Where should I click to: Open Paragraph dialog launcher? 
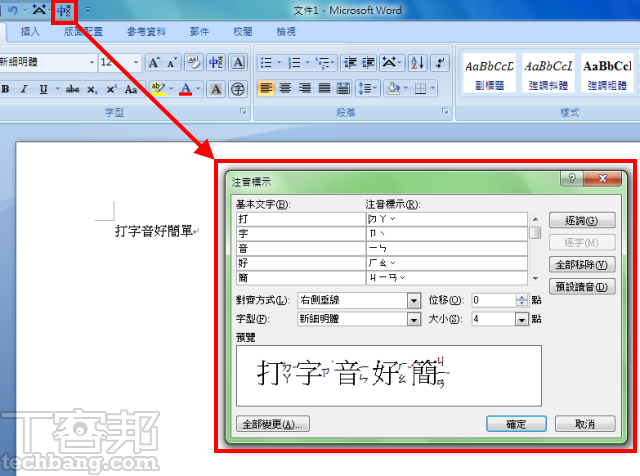click(445, 111)
